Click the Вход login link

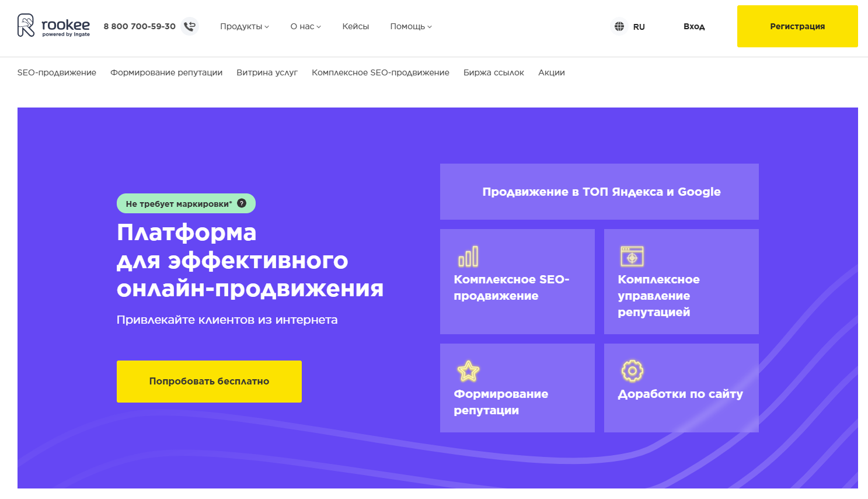[694, 26]
